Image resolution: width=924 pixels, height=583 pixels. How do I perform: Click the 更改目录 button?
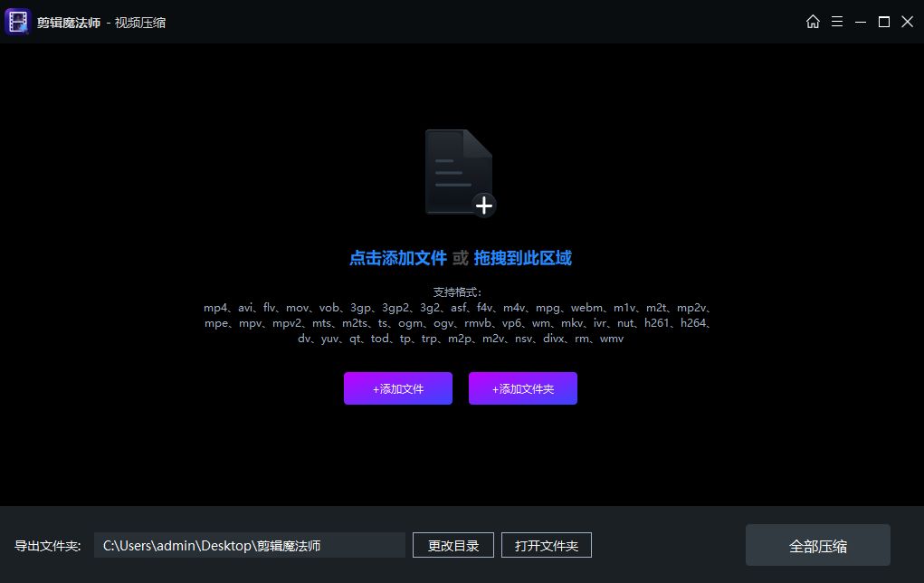[453, 545]
